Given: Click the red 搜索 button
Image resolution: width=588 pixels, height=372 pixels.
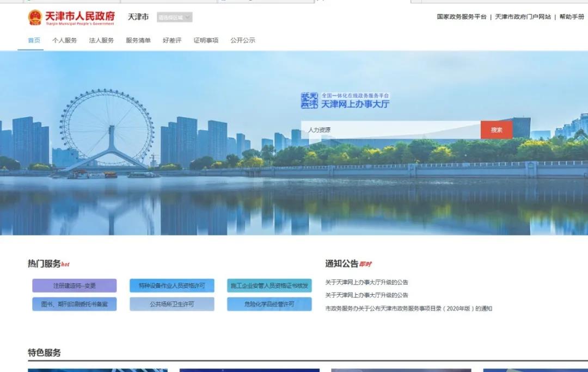Looking at the screenshot, I should point(497,130).
